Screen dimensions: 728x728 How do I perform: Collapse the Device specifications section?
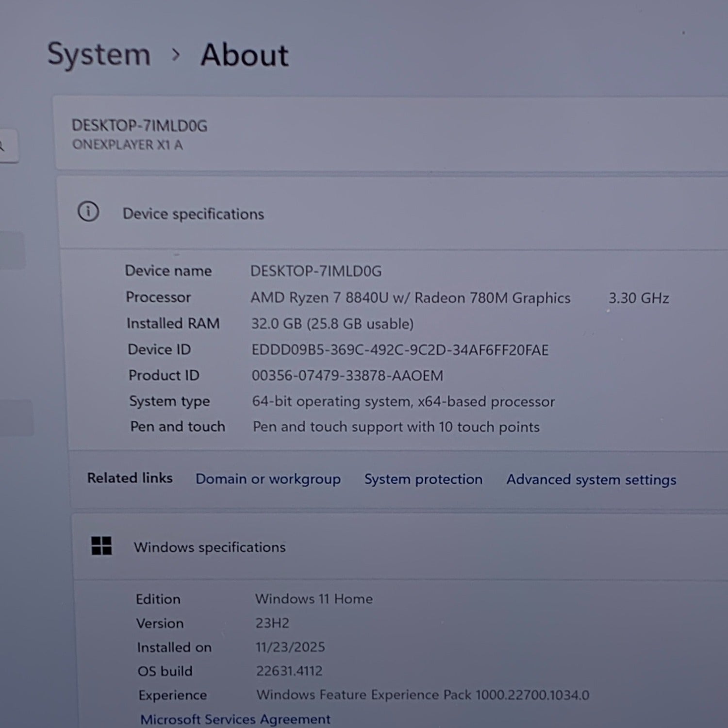coord(193,214)
